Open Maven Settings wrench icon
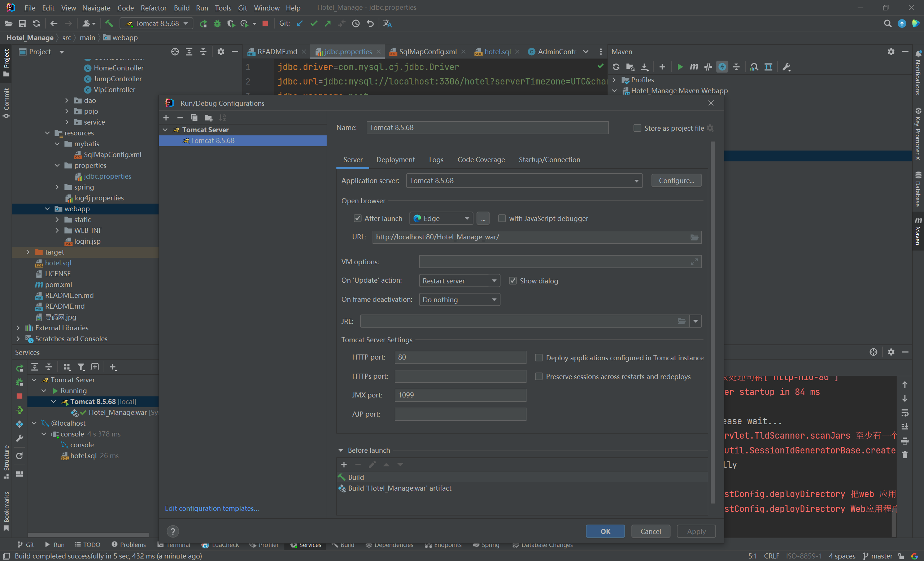924x561 pixels. (x=786, y=67)
